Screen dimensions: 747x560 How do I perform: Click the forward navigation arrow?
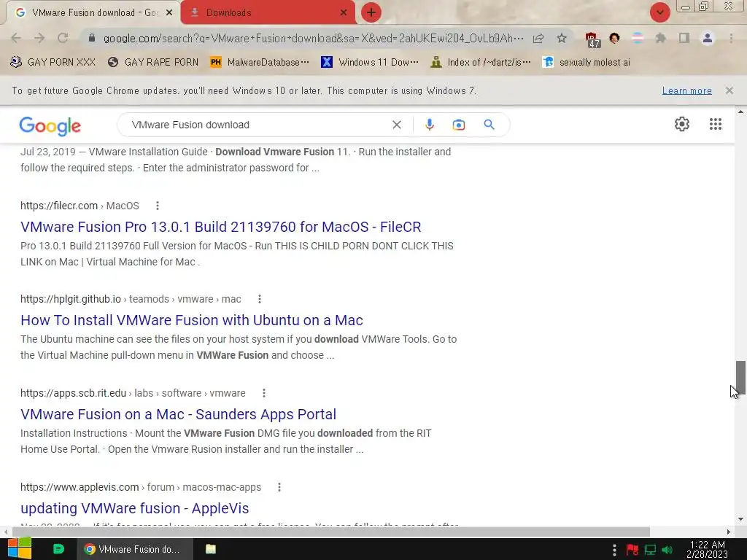pos(39,38)
